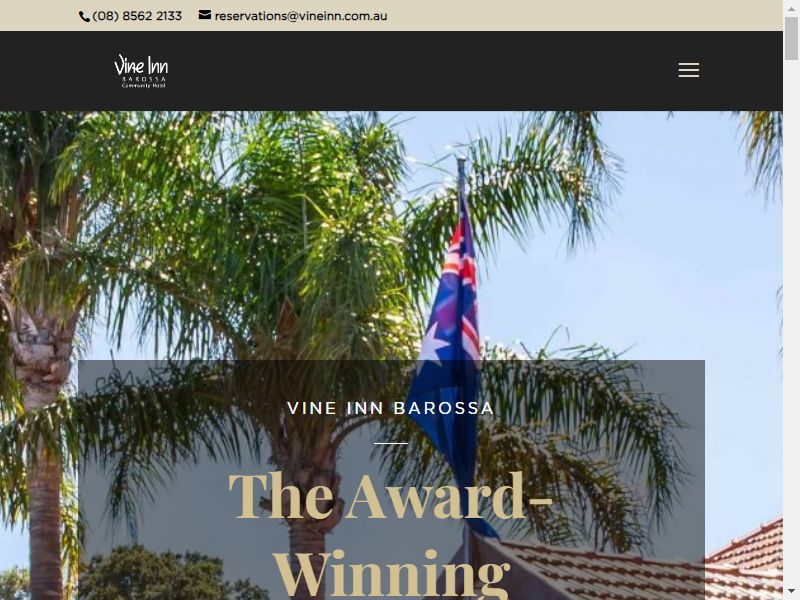This screenshot has height=600, width=800.
Task: Email reservations@vineinn.com.au
Action: click(301, 16)
